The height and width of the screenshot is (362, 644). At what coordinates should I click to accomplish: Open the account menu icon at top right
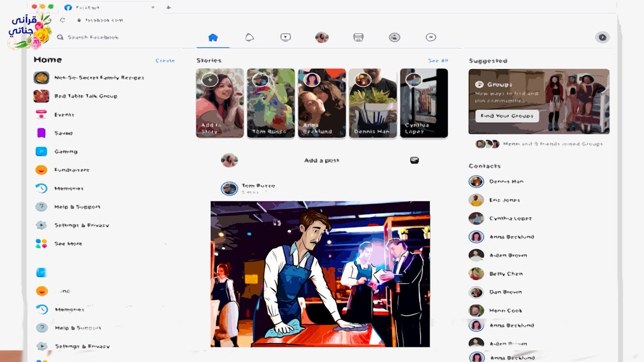point(602,37)
